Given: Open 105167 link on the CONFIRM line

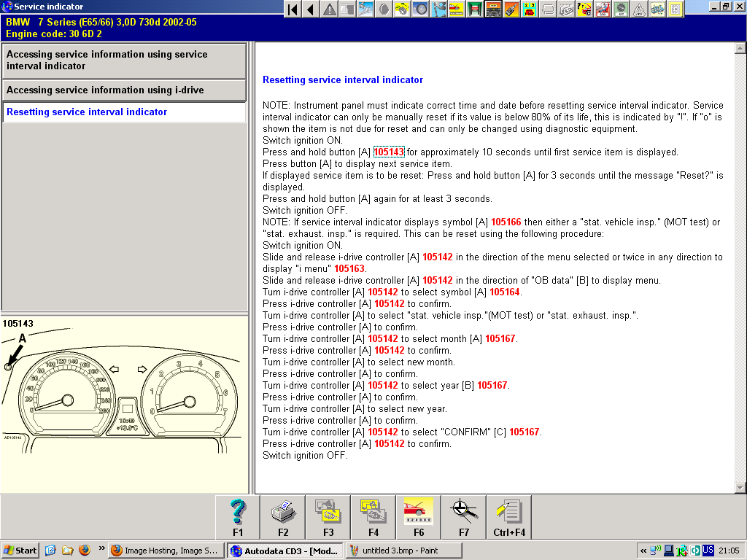Looking at the screenshot, I should coord(525,432).
